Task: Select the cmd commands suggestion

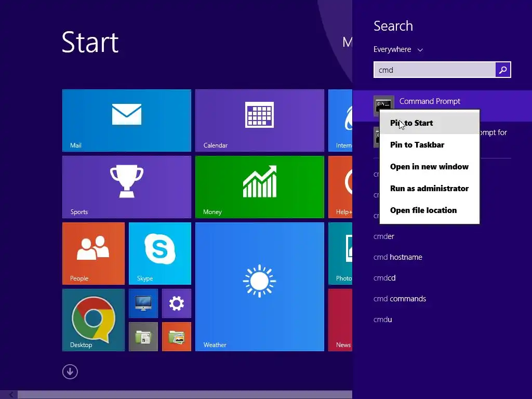Action: pyautogui.click(x=400, y=299)
